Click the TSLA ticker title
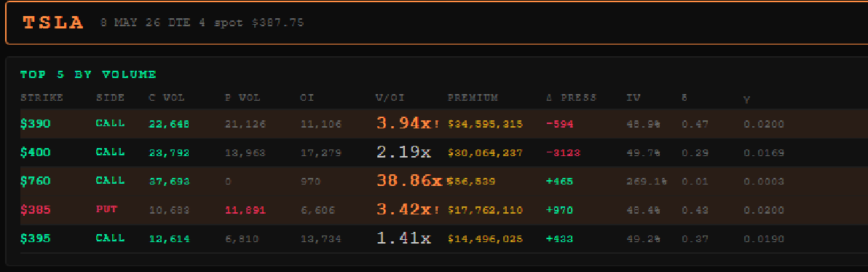Image resolution: width=868 pixels, height=272 pixels. pos(53,23)
